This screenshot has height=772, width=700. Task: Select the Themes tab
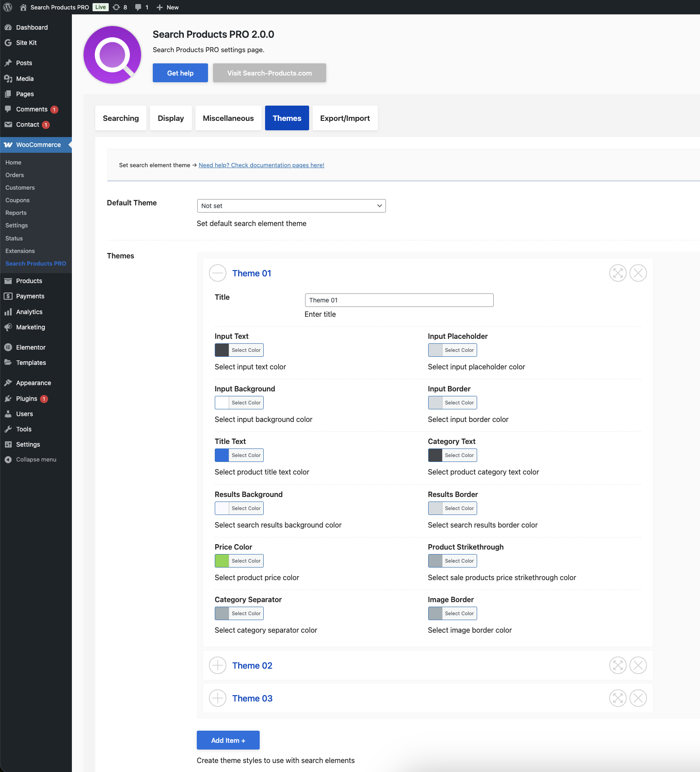coord(287,118)
